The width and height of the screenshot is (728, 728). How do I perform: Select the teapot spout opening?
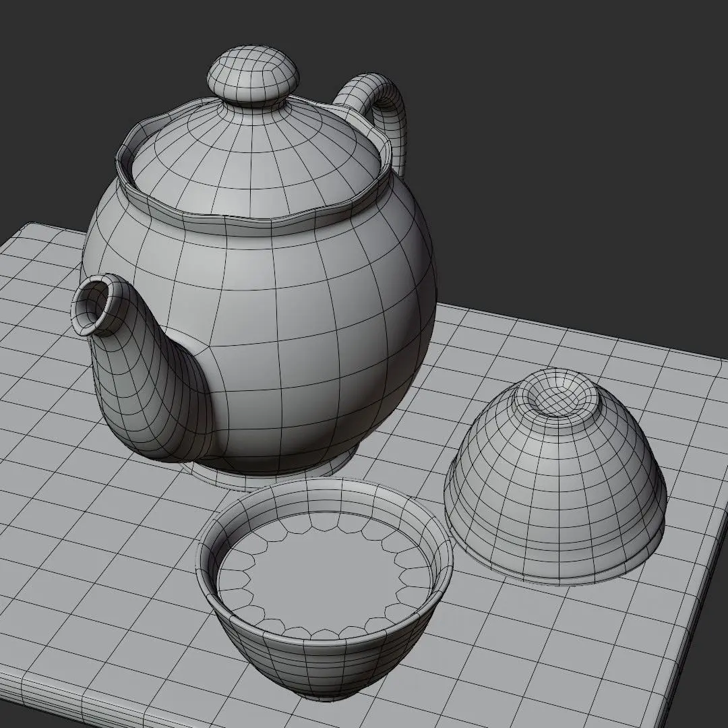(x=93, y=304)
